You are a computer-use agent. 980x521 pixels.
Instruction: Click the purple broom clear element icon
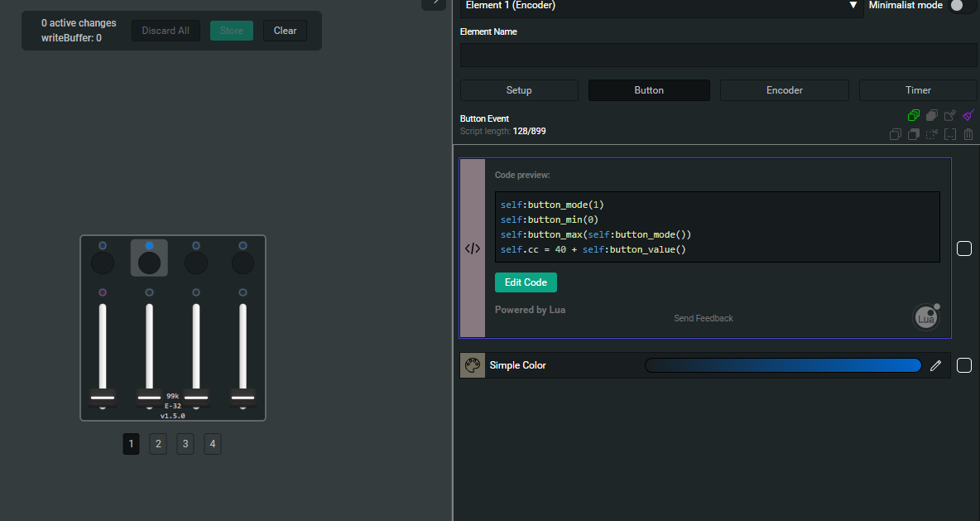tap(968, 116)
